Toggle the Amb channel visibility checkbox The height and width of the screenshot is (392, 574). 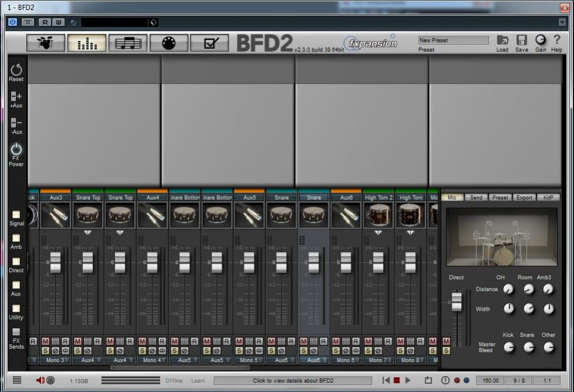16,238
